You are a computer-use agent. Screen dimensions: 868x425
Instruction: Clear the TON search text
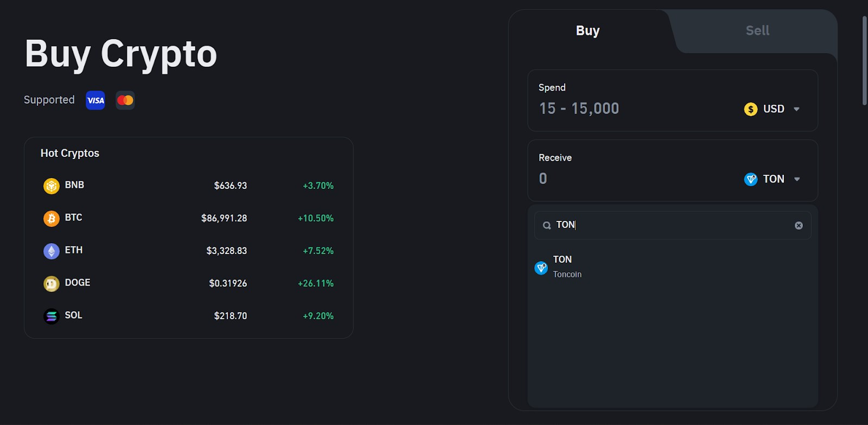[799, 225]
